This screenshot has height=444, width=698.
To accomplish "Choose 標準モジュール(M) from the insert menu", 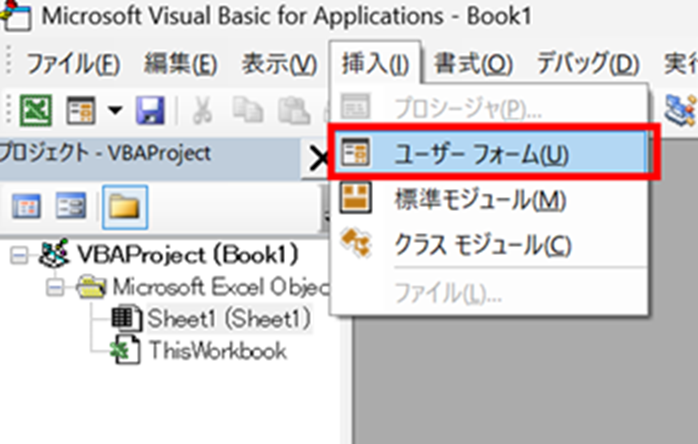I will click(x=491, y=199).
